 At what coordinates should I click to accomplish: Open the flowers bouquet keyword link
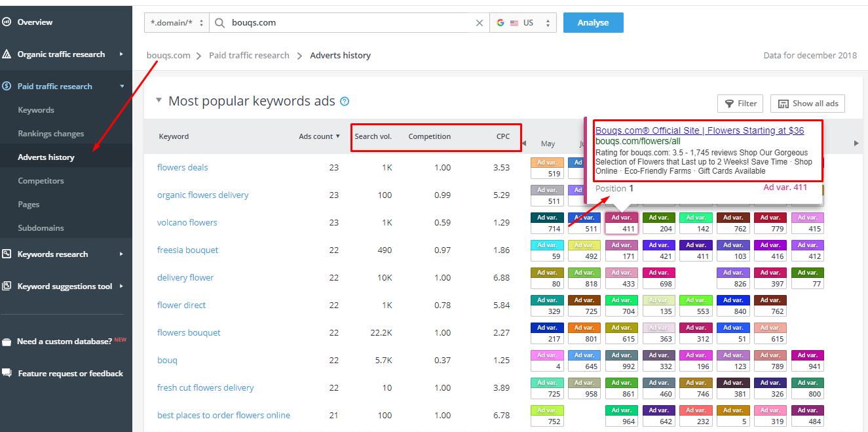point(189,333)
